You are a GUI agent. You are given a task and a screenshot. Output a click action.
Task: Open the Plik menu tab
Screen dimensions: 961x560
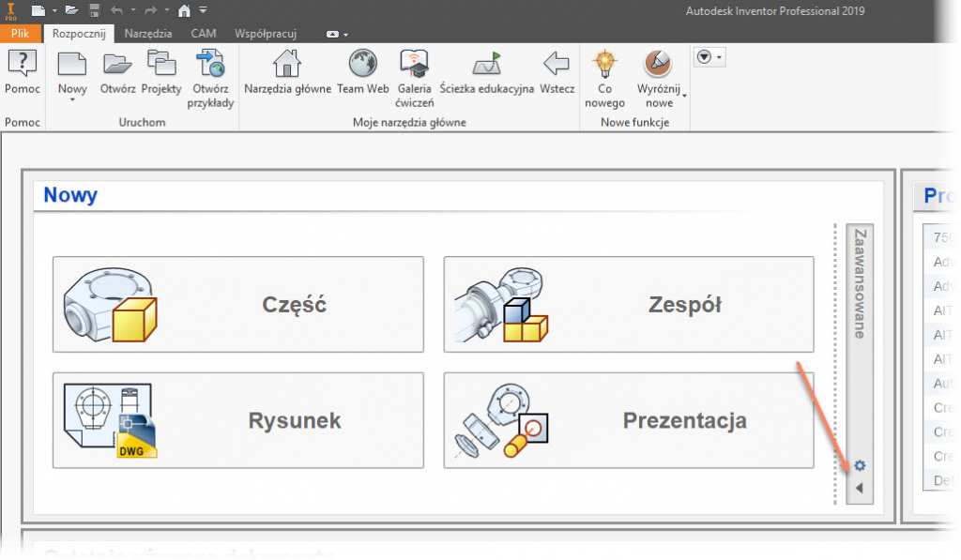(21, 34)
